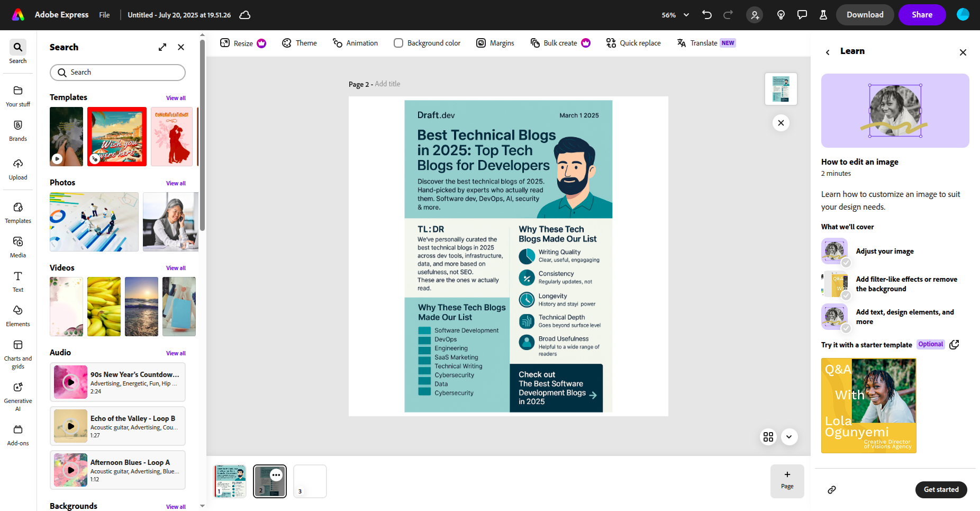
Task: Open the account profile avatar
Action: click(963, 15)
